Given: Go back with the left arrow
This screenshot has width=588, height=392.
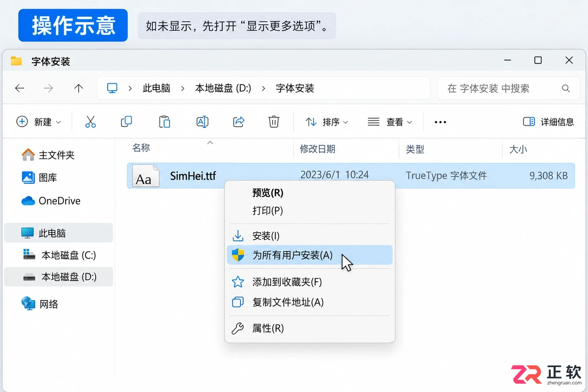Looking at the screenshot, I should tap(20, 88).
